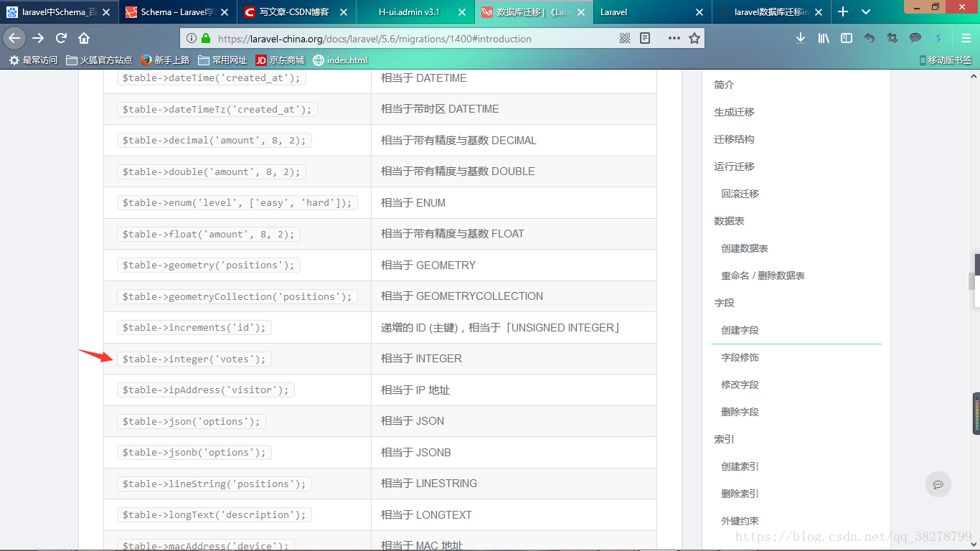Image resolution: width=980 pixels, height=551 pixels.
Task: Toggle the sidebar icon
Action: point(847,38)
